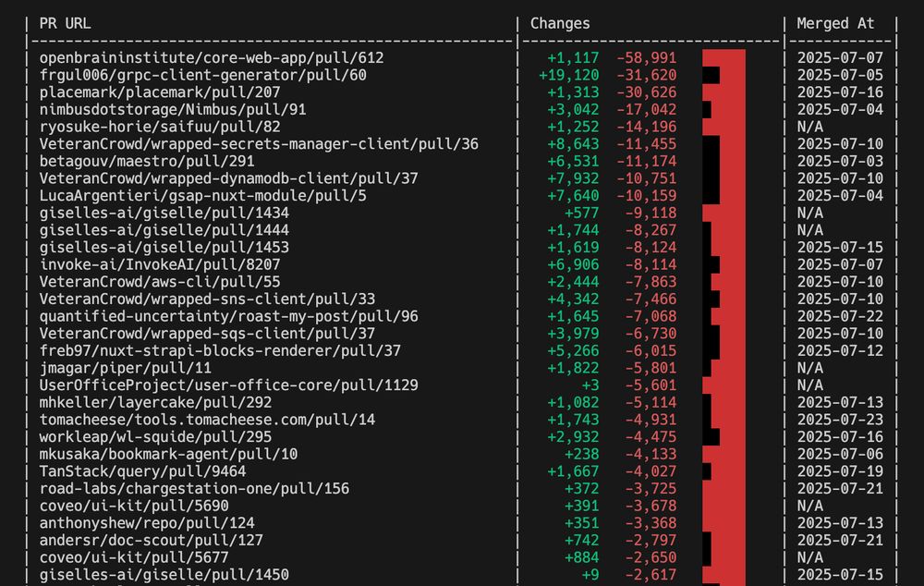924x586 pixels.
Task: Click merged date 2025-07-06
Action: pos(840,454)
